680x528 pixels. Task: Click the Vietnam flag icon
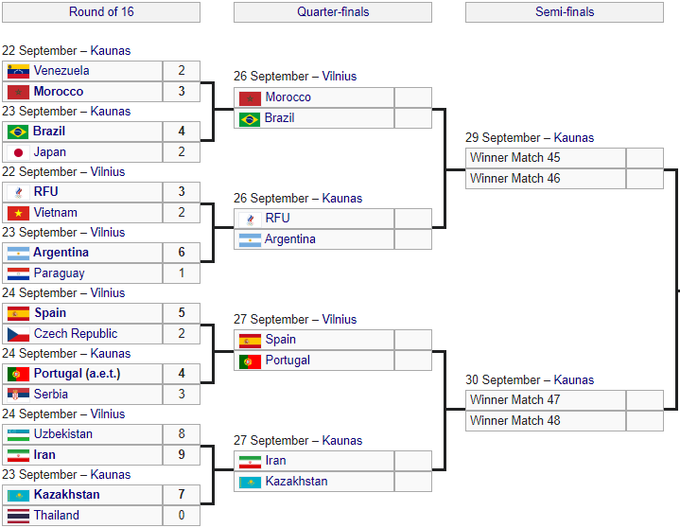(18, 213)
